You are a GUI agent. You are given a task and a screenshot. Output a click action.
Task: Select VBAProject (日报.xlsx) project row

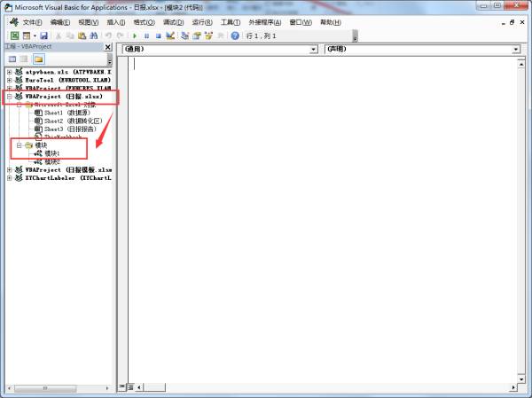pyautogui.click(x=59, y=97)
